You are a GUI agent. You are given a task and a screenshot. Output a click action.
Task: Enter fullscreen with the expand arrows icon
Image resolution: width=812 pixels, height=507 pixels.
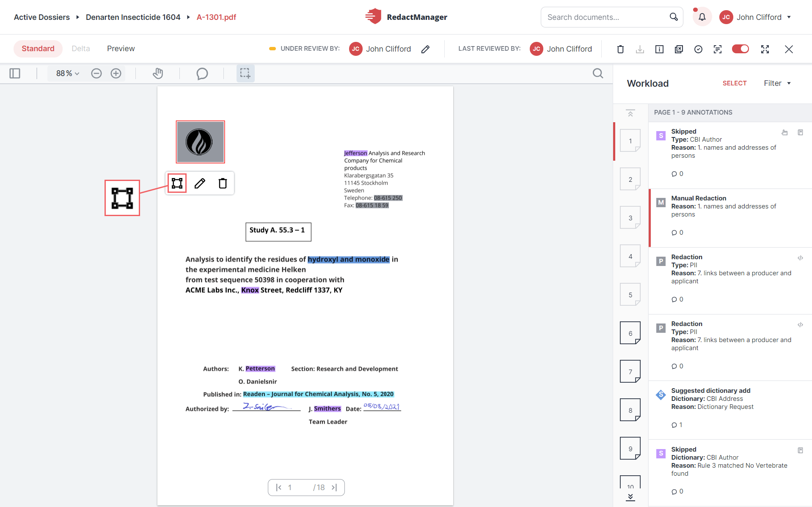click(765, 49)
